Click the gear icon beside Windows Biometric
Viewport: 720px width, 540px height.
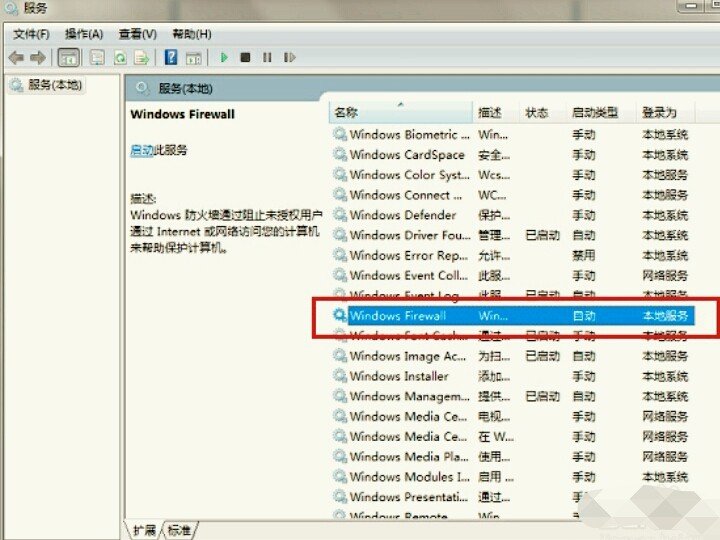pos(340,135)
